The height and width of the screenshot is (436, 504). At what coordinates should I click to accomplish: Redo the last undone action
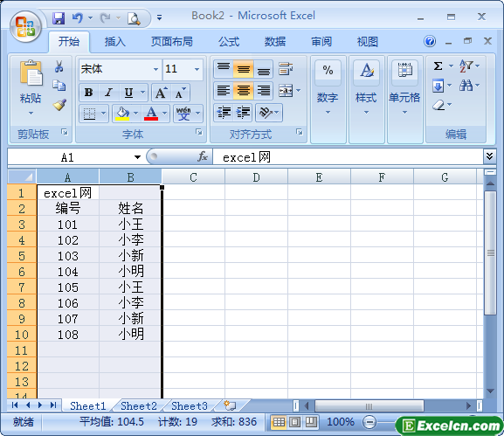[106, 17]
